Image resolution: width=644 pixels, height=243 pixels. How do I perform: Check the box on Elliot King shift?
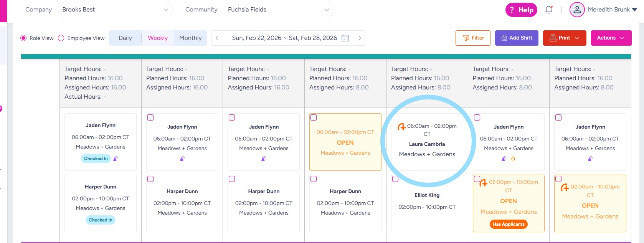point(395,179)
